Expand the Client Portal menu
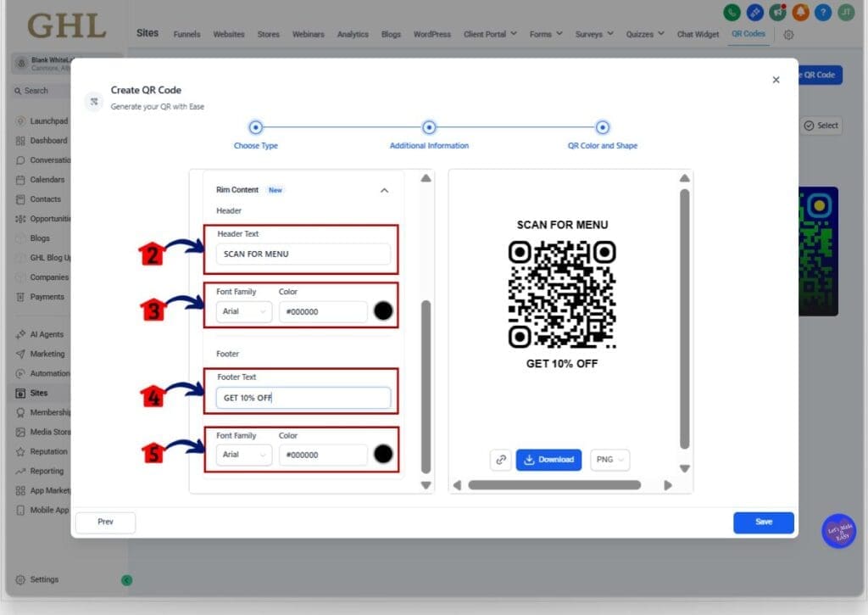This screenshot has height=615, width=868. 491,34
